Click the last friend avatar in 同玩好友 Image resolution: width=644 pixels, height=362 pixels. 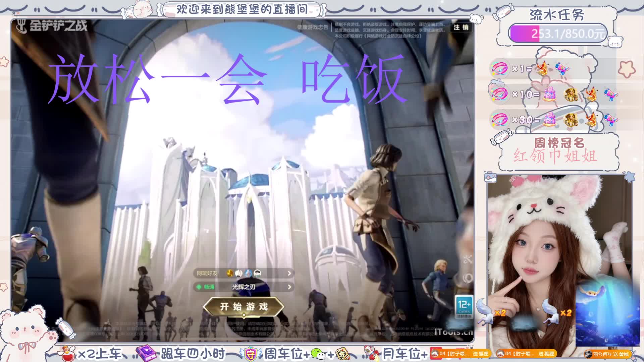pos(258,273)
